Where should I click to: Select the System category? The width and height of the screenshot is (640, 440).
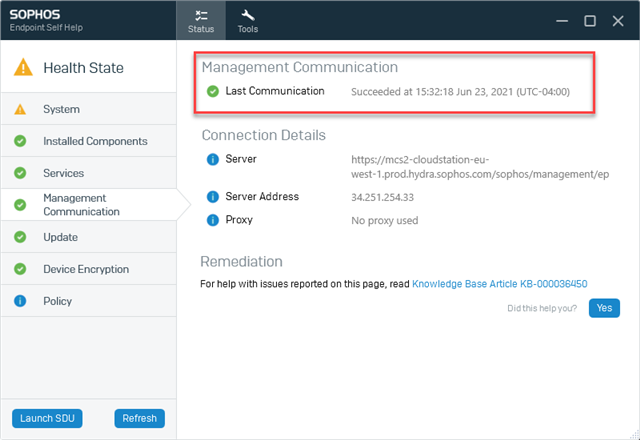(89, 109)
